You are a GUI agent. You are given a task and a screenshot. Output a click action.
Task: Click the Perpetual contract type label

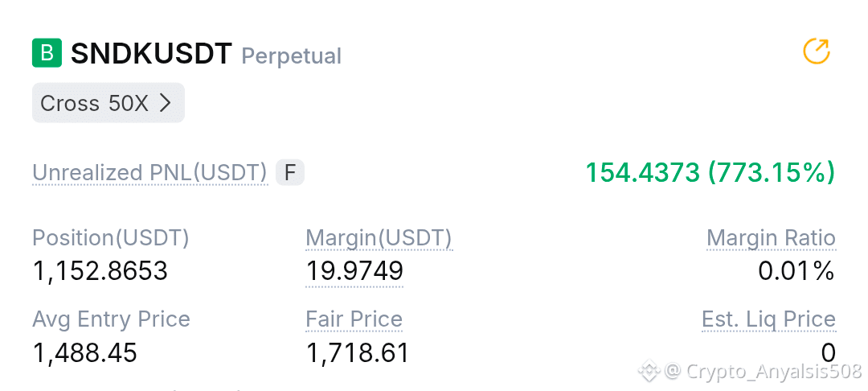tap(291, 56)
